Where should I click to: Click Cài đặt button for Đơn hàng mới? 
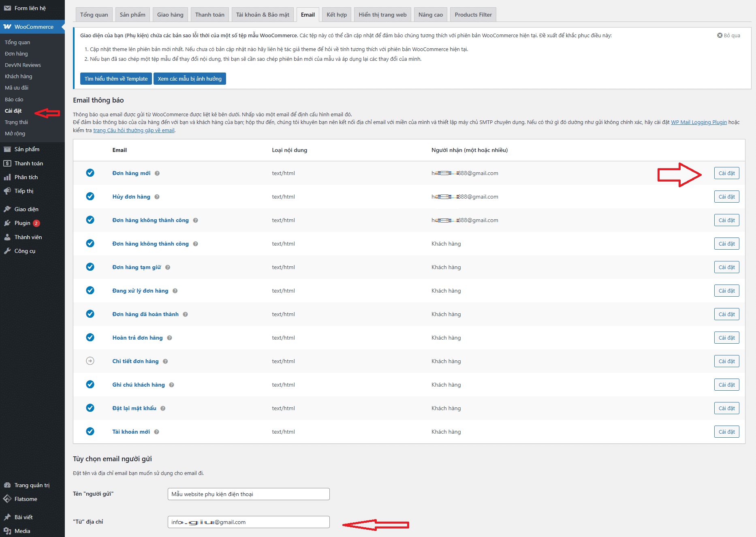[x=726, y=173]
